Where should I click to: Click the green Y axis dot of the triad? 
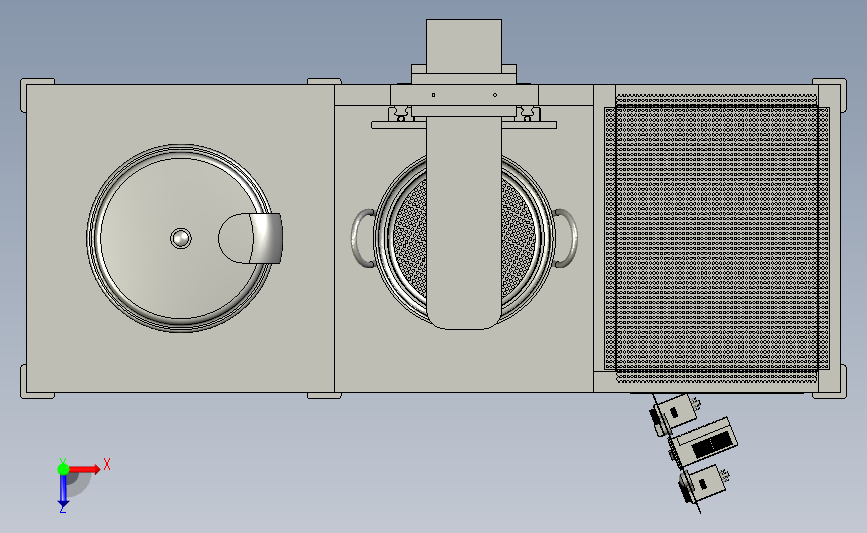pos(63,469)
